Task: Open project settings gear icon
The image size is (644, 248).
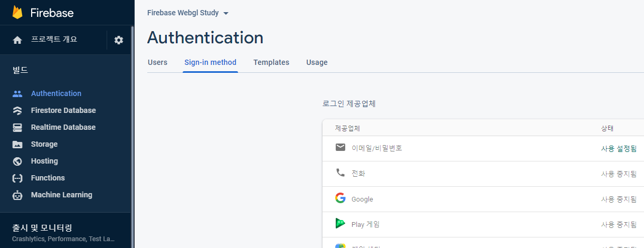Action: click(x=119, y=40)
